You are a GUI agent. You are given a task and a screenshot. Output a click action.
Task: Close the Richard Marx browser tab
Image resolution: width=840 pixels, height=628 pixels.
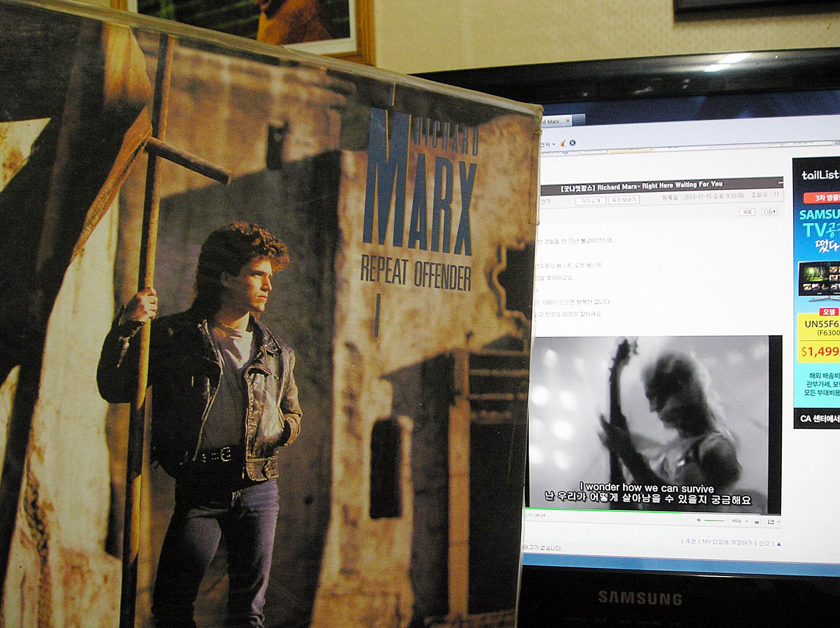coord(568,121)
